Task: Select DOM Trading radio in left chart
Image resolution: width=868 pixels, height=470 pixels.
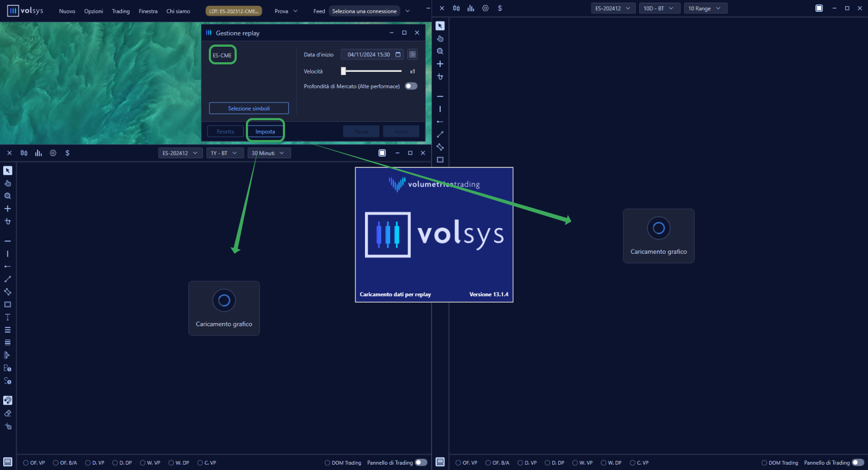Action: tap(343, 462)
